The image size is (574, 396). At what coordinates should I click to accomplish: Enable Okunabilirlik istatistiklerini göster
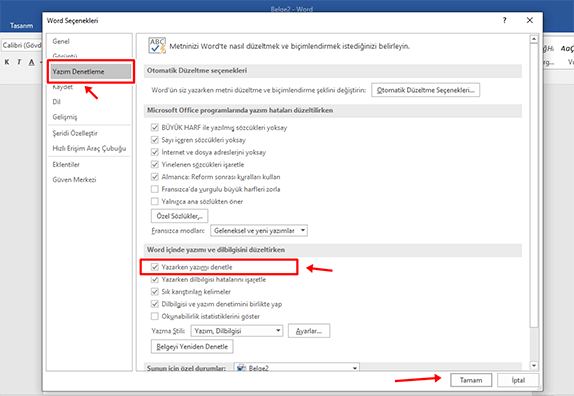pyautogui.click(x=155, y=316)
